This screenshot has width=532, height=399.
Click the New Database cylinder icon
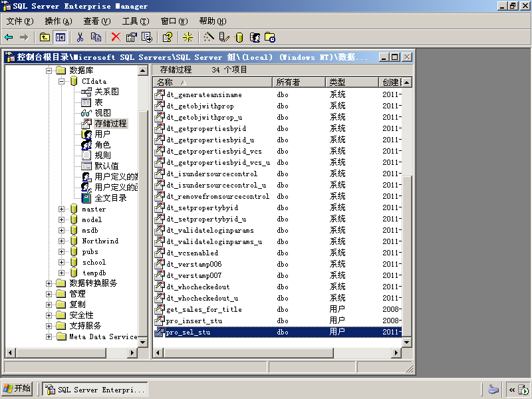(239, 37)
